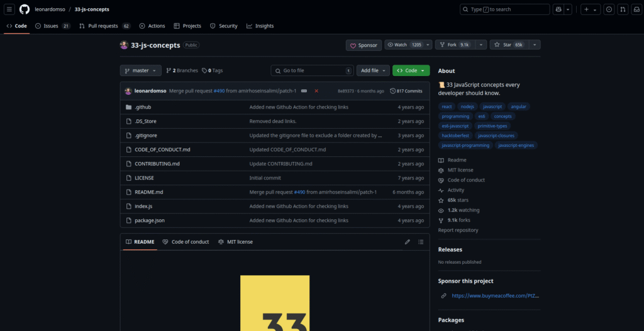Fork the repository
This screenshot has width=644, height=331.
click(455, 45)
